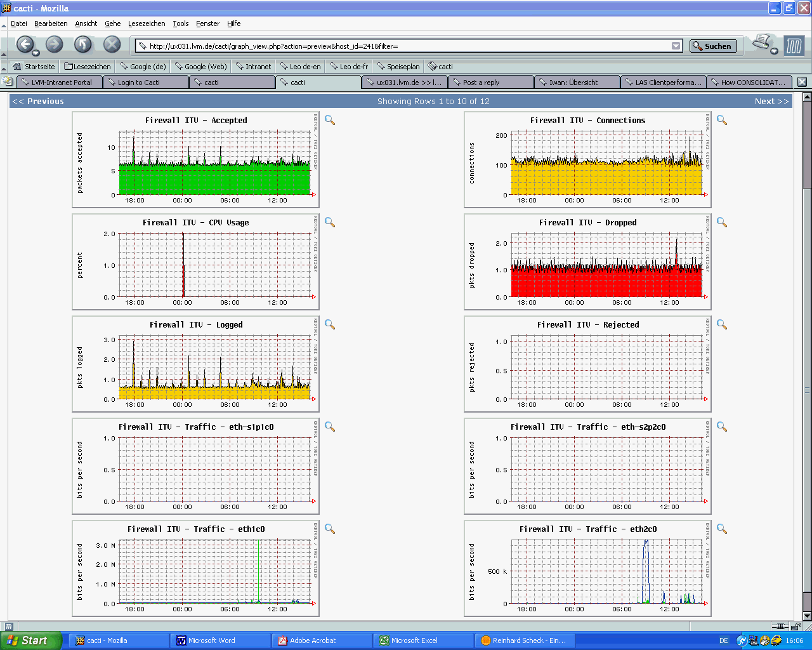This screenshot has width=812, height=650.
Task: Go to Next rows link
Action: [772, 101]
